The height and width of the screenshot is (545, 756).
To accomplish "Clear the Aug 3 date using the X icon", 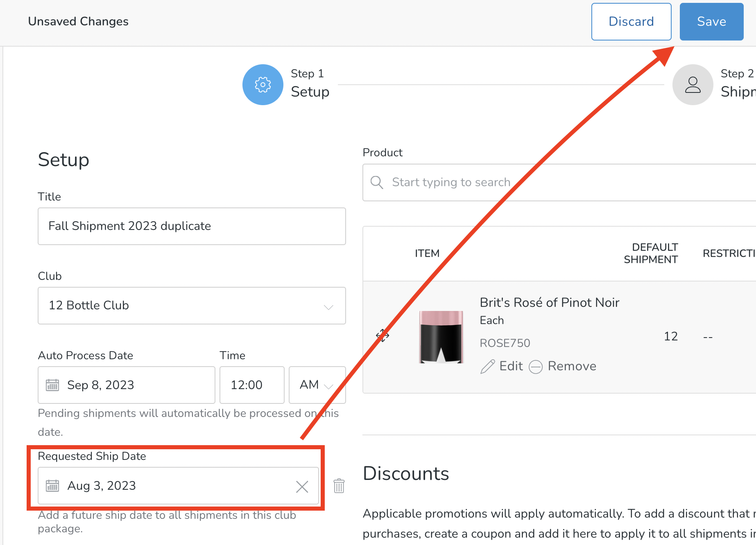I will tap(302, 486).
